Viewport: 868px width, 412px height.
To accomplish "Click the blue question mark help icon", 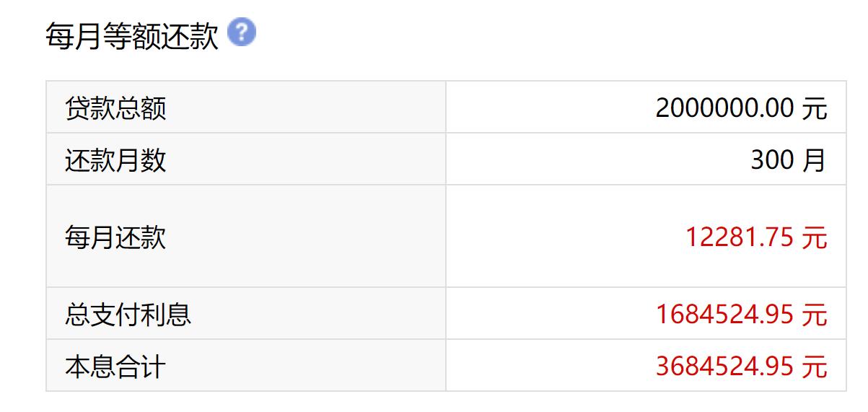I will [242, 32].
